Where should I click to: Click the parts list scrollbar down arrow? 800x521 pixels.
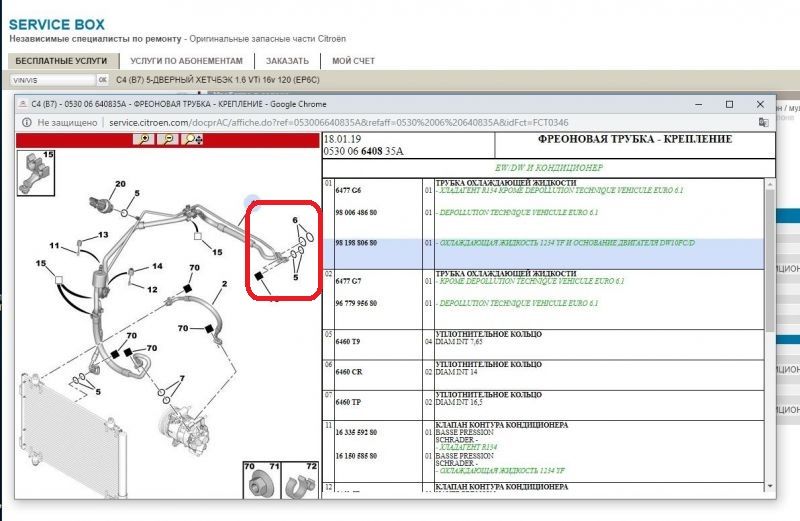click(x=769, y=488)
